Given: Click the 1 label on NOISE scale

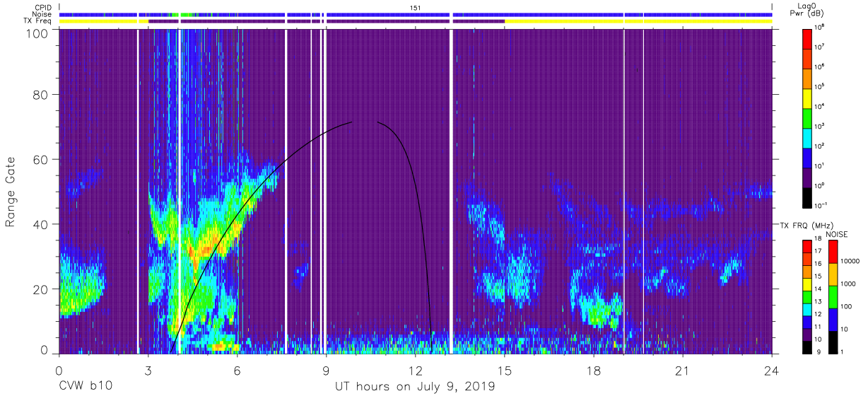Looking at the screenshot, I should [x=843, y=352].
